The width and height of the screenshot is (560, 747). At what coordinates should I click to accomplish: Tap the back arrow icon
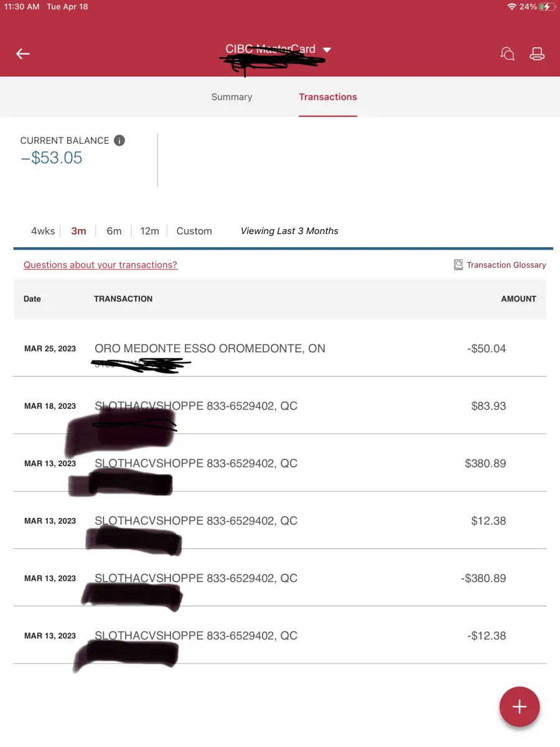(x=23, y=54)
